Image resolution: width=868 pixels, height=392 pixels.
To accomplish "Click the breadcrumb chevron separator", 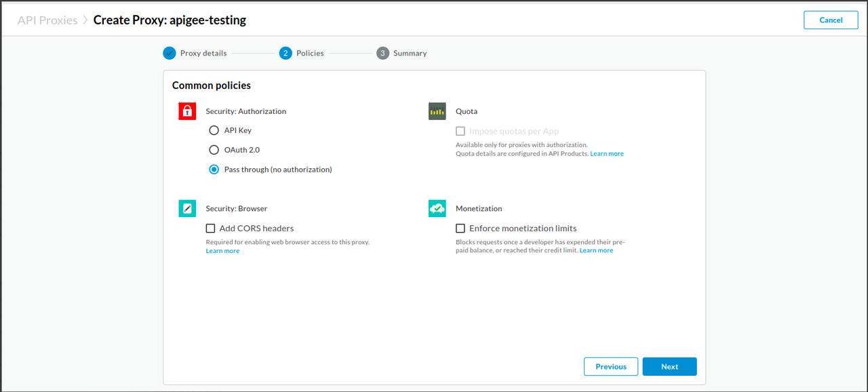I will 85,20.
